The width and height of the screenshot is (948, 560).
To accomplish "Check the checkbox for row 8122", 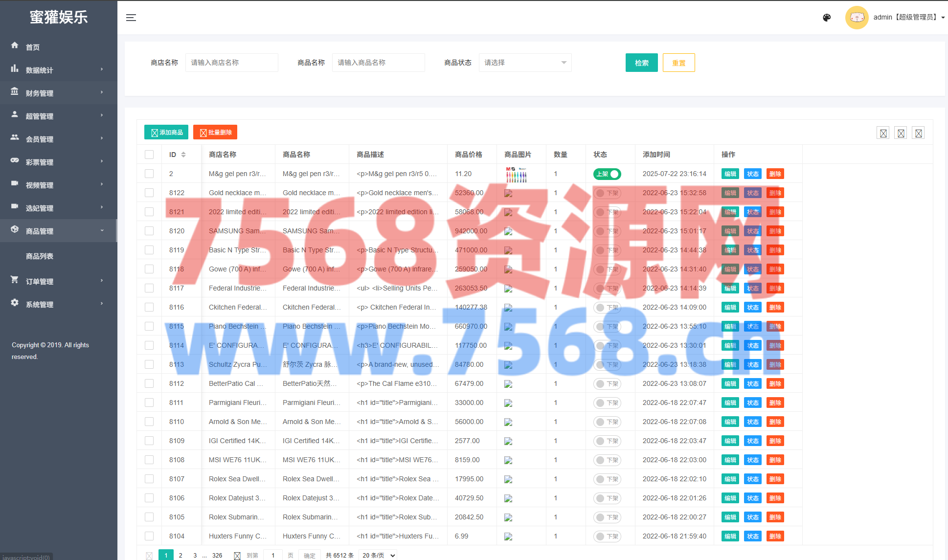I will [149, 193].
